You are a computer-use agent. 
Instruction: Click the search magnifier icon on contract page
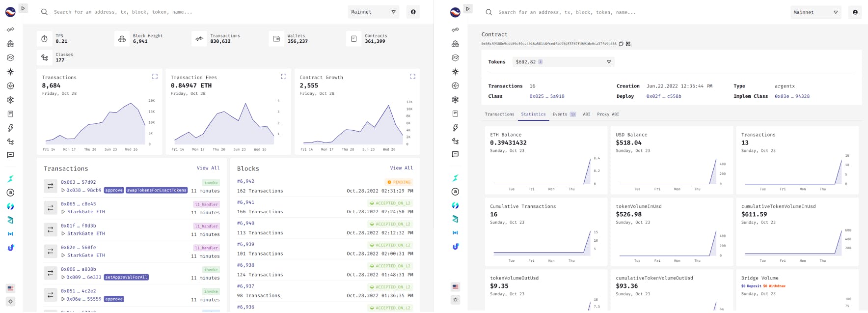(489, 12)
